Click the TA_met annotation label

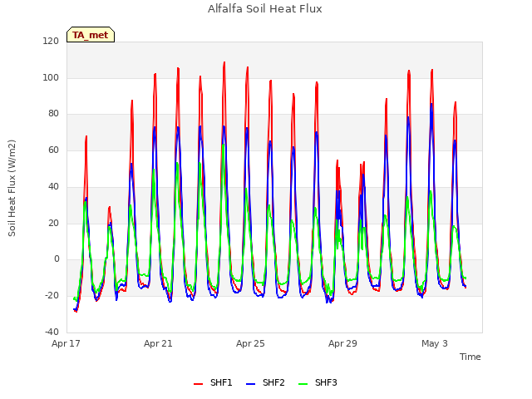[x=91, y=35]
